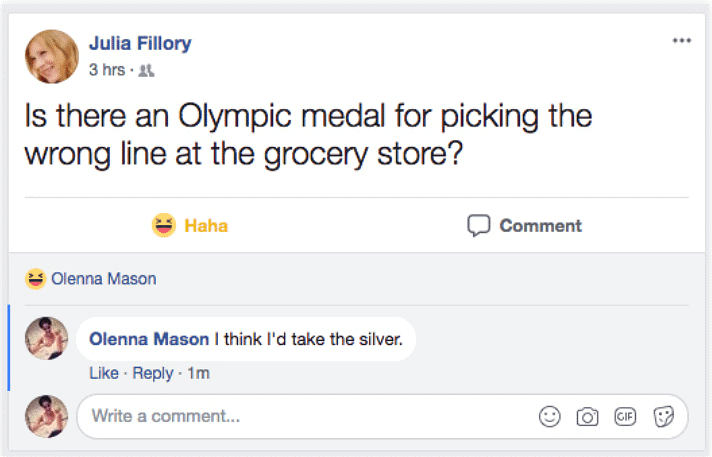Screen dimensions: 712x457
Task: Open the three-dot post options menu
Action: [682, 41]
